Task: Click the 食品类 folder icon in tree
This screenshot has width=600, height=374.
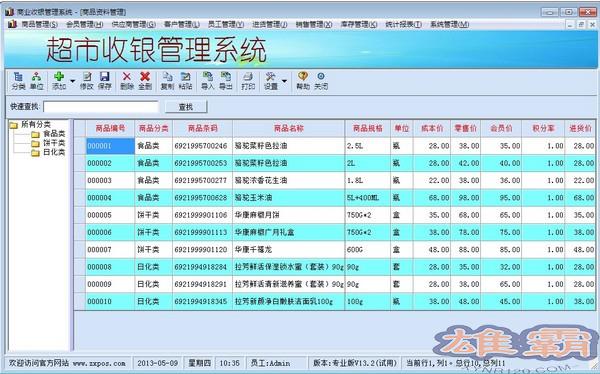Action: tap(36, 134)
